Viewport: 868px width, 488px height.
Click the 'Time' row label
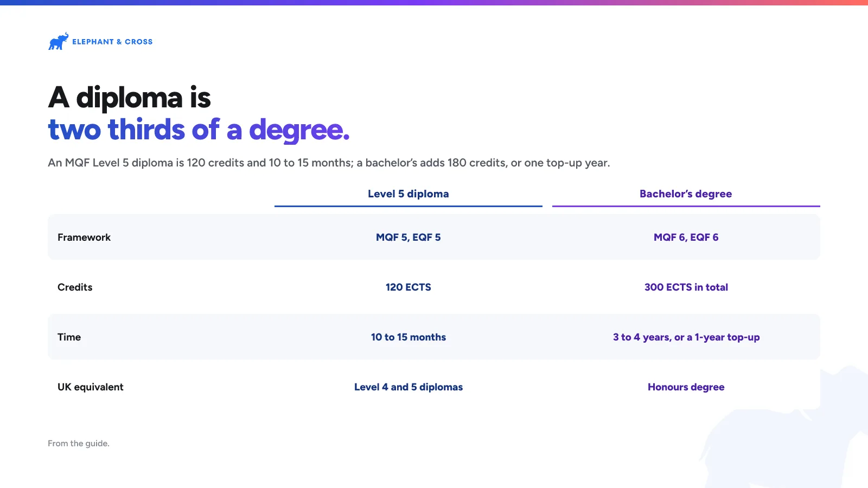click(x=69, y=337)
